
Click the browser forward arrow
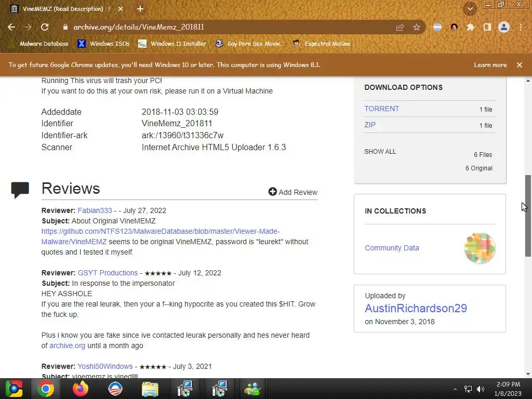pyautogui.click(x=28, y=27)
